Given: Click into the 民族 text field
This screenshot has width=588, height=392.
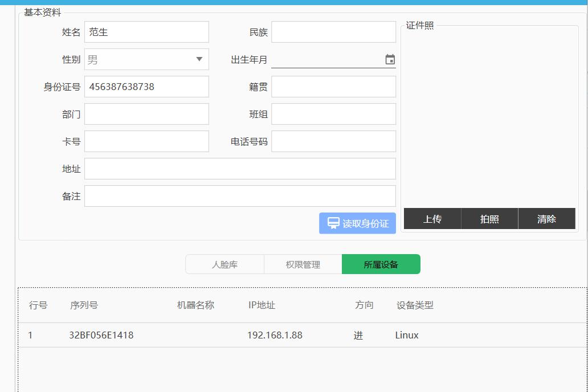Looking at the screenshot, I should tap(333, 32).
